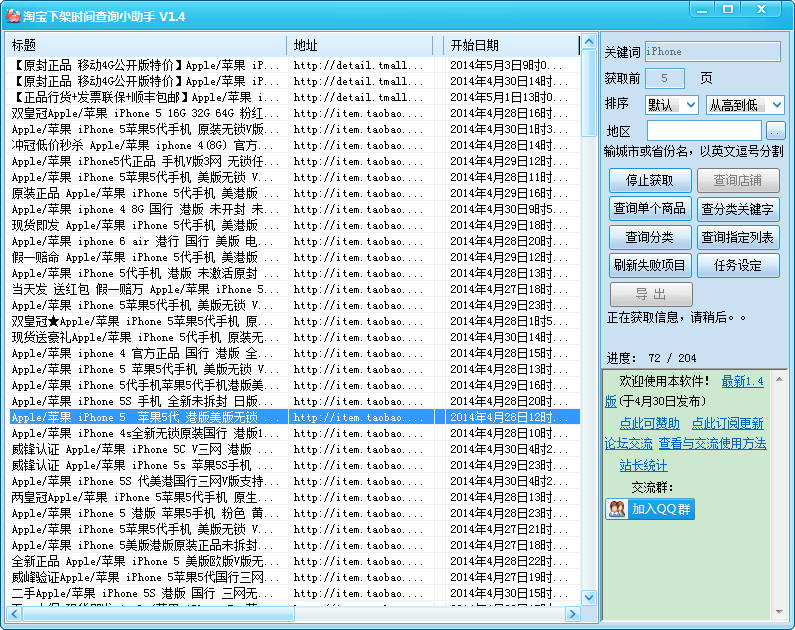Select row 全新正品 Apple/苹果 iPhone 5 美版欧版

pos(295,562)
